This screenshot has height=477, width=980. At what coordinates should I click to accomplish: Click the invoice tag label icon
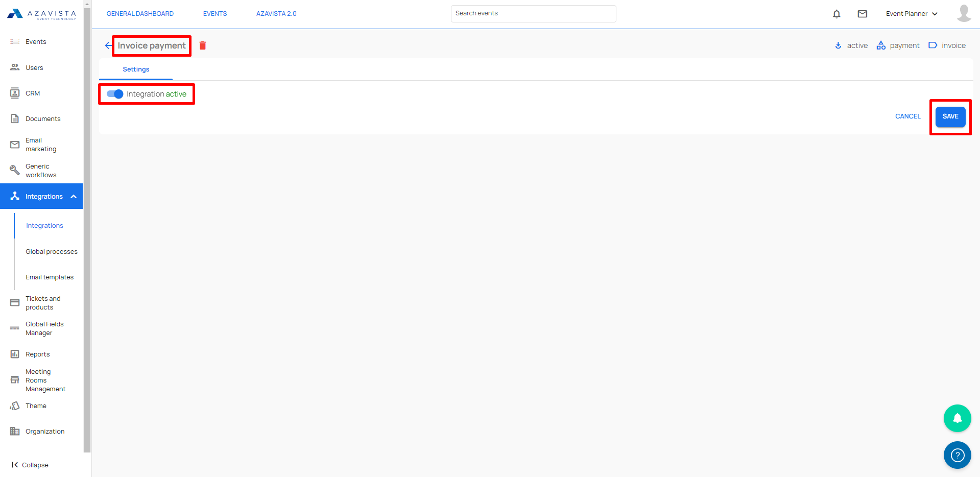pyautogui.click(x=933, y=45)
